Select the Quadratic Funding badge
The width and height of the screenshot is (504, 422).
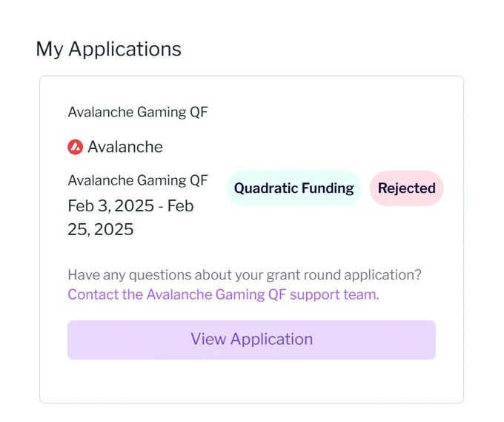tap(294, 188)
